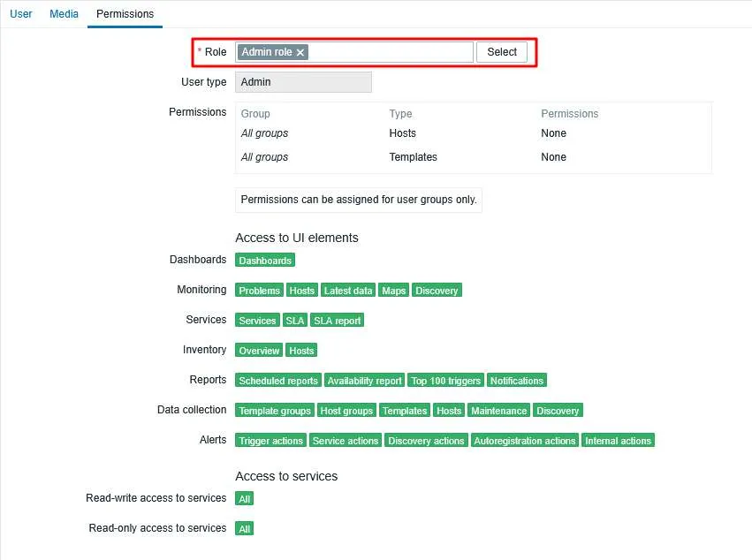
Task: Click the Templates tag in Data collection
Action: click(405, 411)
